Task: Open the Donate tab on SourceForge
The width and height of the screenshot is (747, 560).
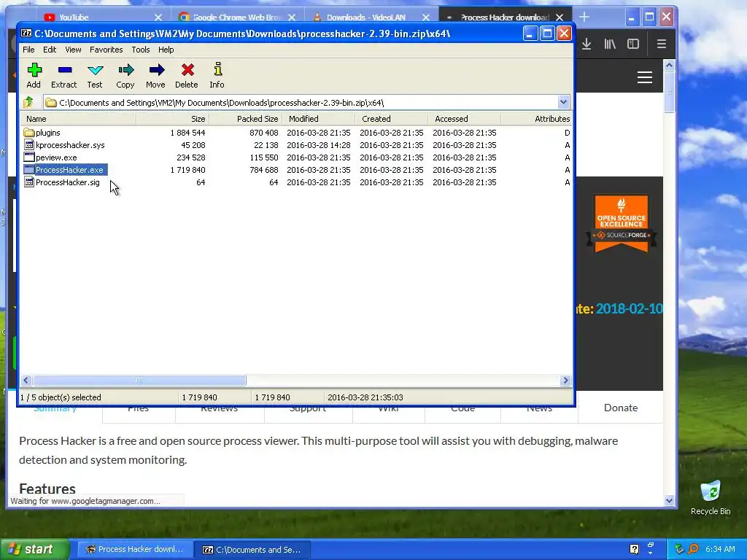Action: click(620, 408)
